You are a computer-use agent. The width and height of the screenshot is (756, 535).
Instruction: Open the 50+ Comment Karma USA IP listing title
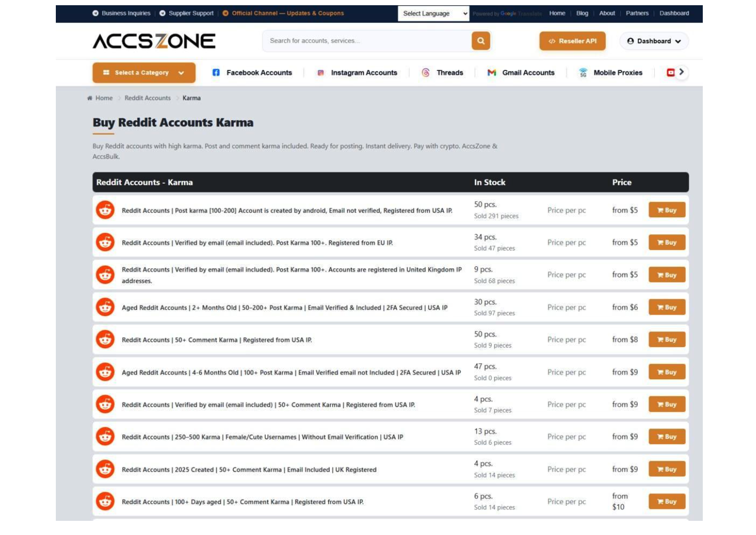click(x=217, y=340)
